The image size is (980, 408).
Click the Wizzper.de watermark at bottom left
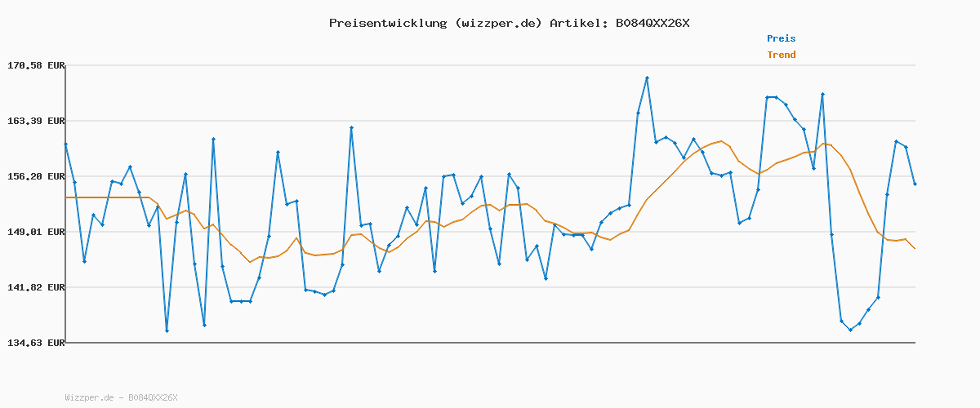(x=121, y=397)
